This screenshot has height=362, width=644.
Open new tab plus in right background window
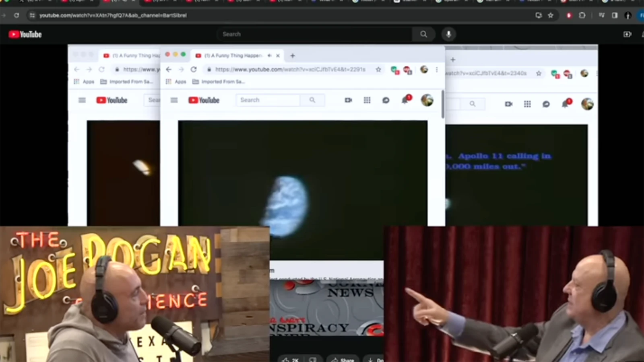point(453,60)
